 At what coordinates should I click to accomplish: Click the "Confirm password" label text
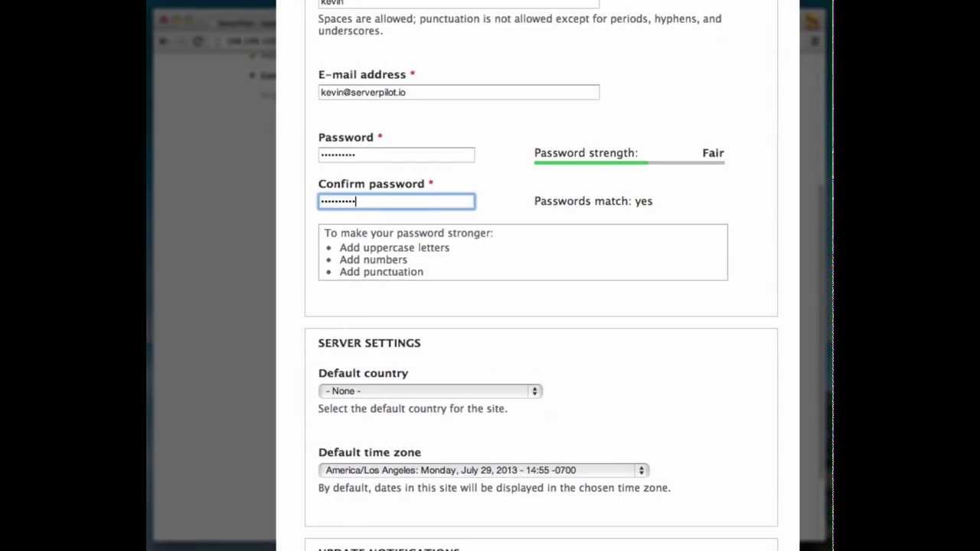click(x=371, y=184)
